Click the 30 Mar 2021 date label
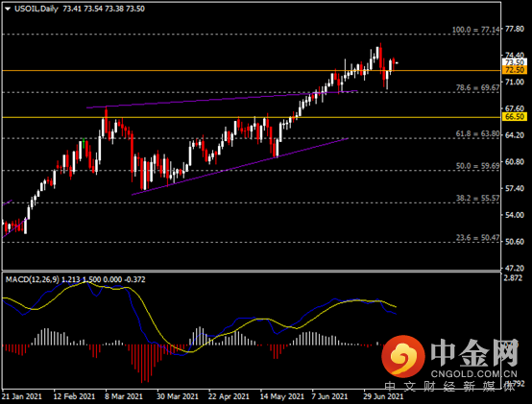The image size is (532, 404). pos(178,396)
